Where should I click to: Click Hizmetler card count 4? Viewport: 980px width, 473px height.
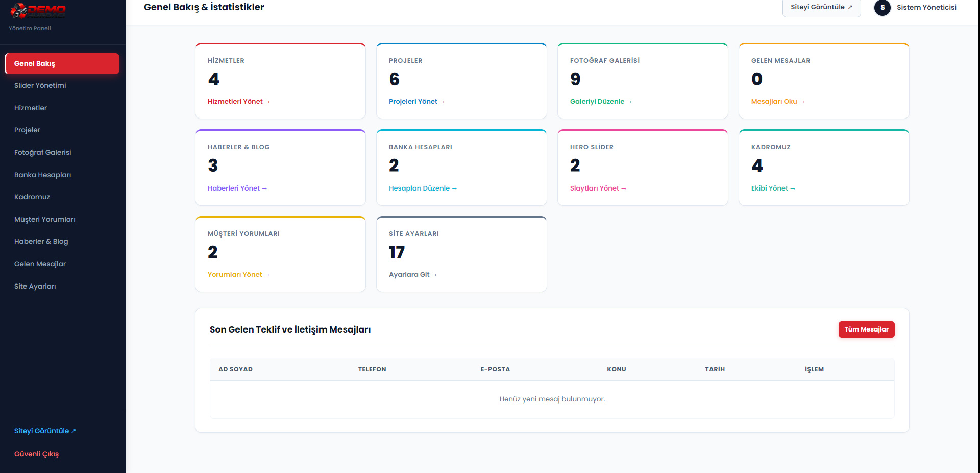coord(213,79)
